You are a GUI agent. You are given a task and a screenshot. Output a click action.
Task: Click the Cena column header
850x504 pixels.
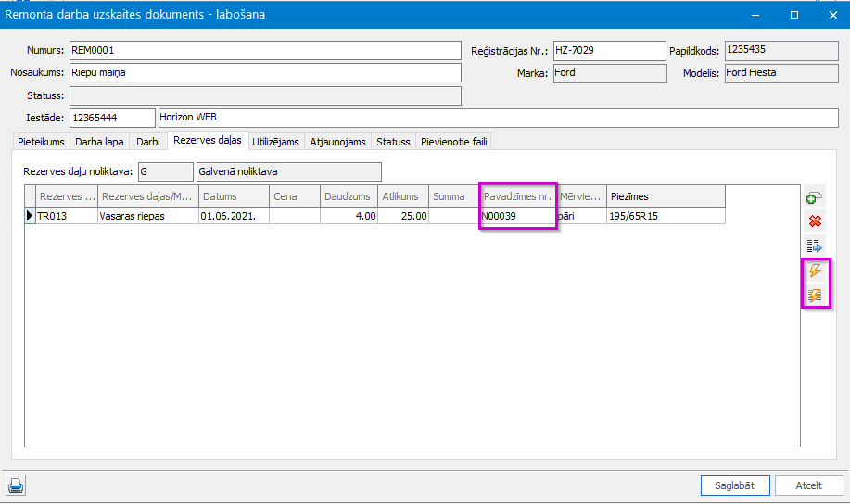pos(295,196)
